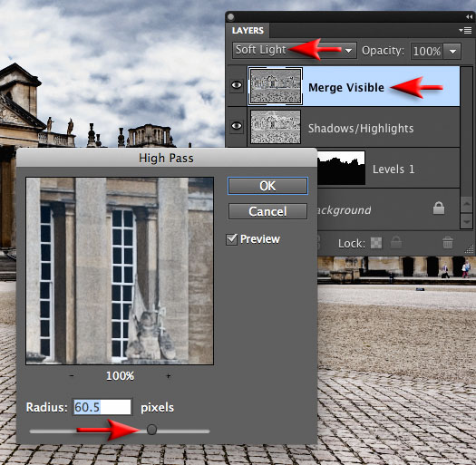Image resolution: width=476 pixels, height=465 pixels.
Task: Click the Background layer lock icon
Action: pyautogui.click(x=439, y=208)
